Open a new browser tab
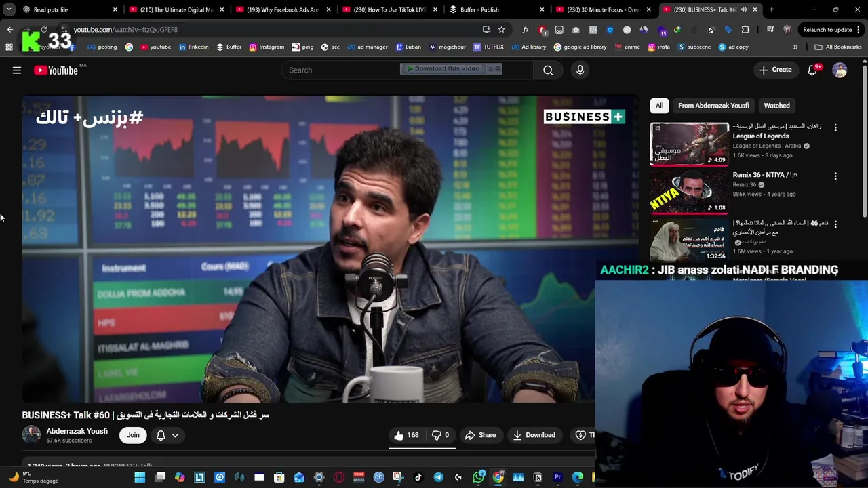This screenshot has width=868, height=488. pos(772,9)
